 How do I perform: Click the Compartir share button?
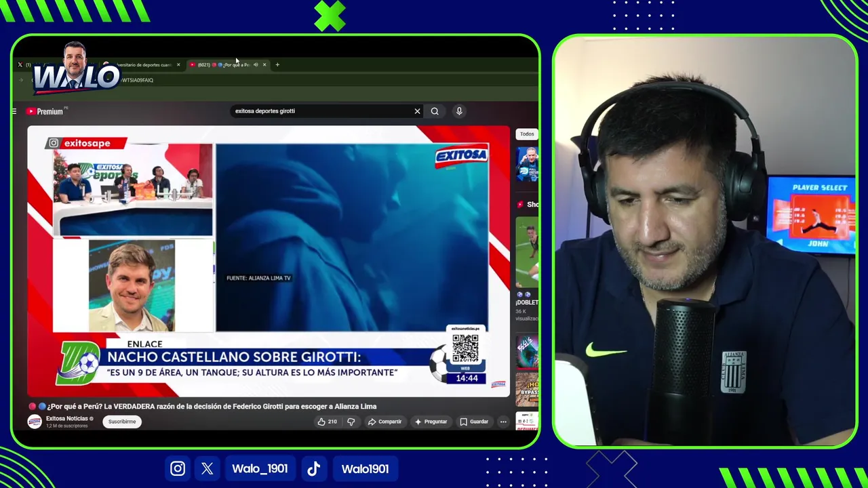(384, 422)
